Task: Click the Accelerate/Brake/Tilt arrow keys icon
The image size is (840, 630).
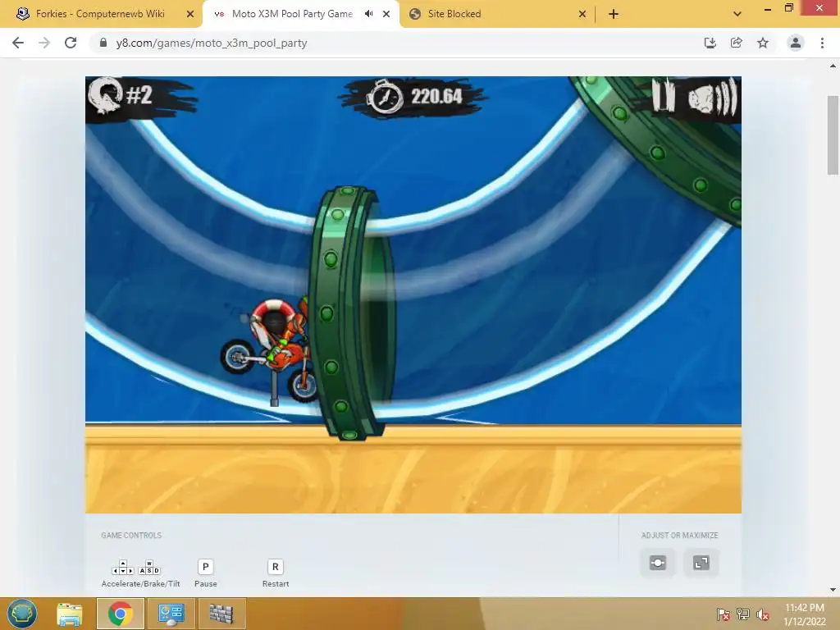Action: tap(123, 568)
